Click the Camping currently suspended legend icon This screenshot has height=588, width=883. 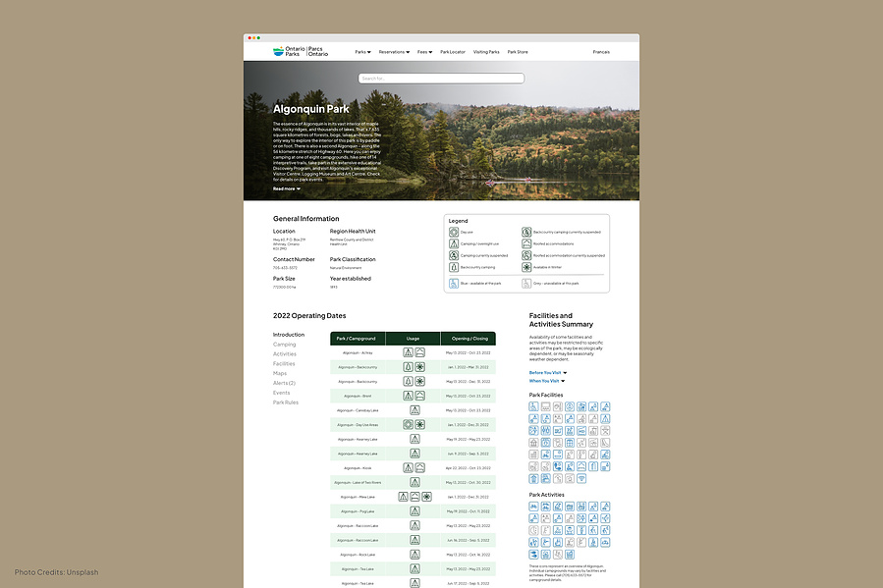454,255
